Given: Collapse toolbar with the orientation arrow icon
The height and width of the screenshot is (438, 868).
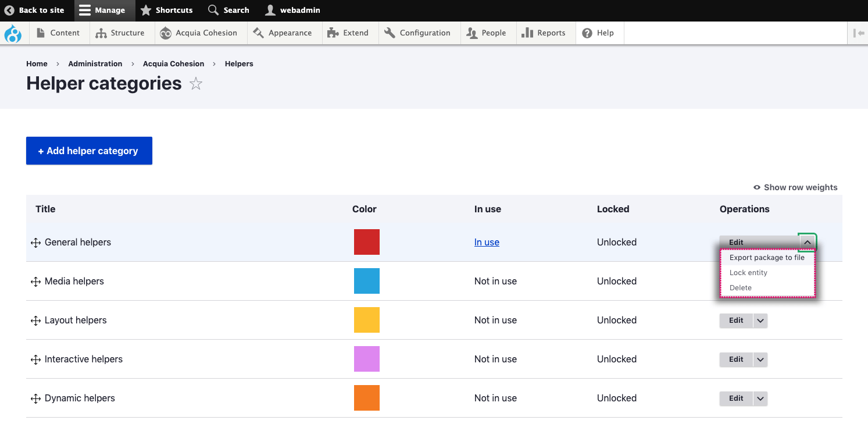Looking at the screenshot, I should pyautogui.click(x=859, y=33).
